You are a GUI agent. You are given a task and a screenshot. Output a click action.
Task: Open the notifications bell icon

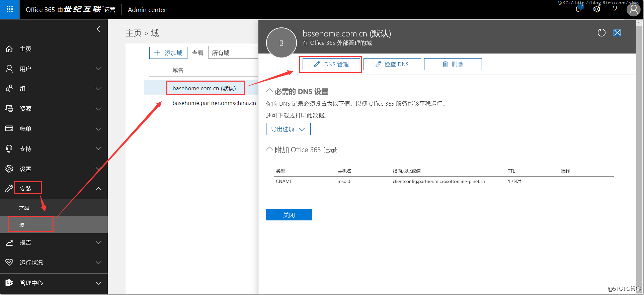(578, 9)
